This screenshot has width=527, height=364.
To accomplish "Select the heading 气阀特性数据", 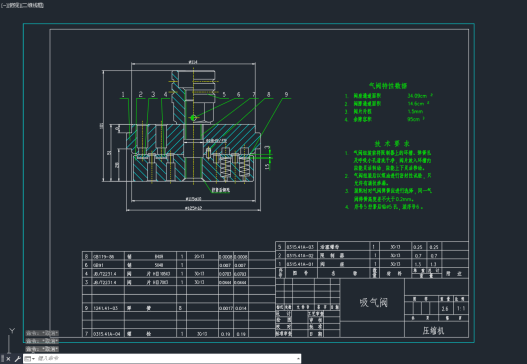I will 388,86.
